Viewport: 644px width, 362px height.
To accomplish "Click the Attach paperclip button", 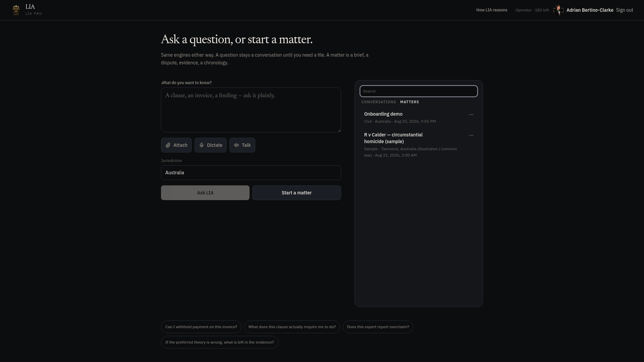I will tap(176, 145).
